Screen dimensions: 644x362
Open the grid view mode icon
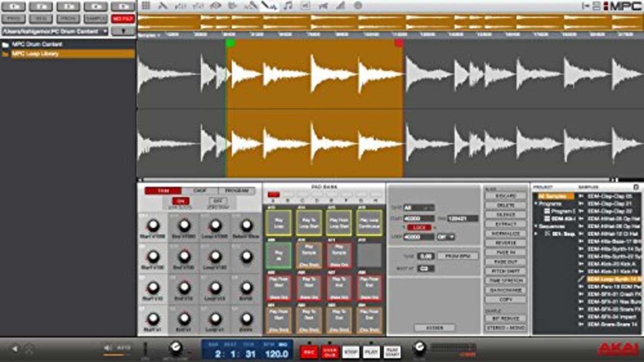146,6
